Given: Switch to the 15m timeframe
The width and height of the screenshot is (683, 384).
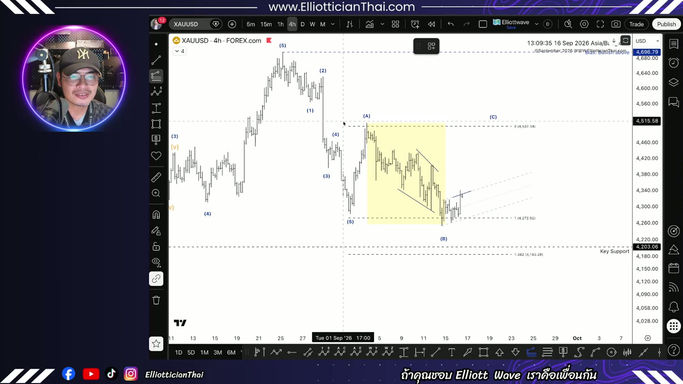Looking at the screenshot, I should [x=266, y=24].
